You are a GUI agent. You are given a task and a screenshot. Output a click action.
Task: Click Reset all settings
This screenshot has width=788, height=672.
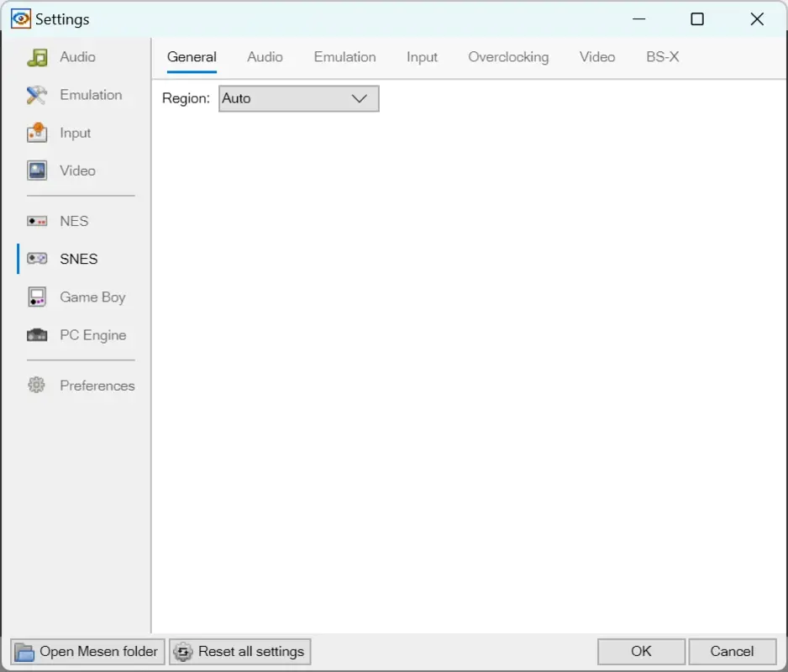click(240, 652)
